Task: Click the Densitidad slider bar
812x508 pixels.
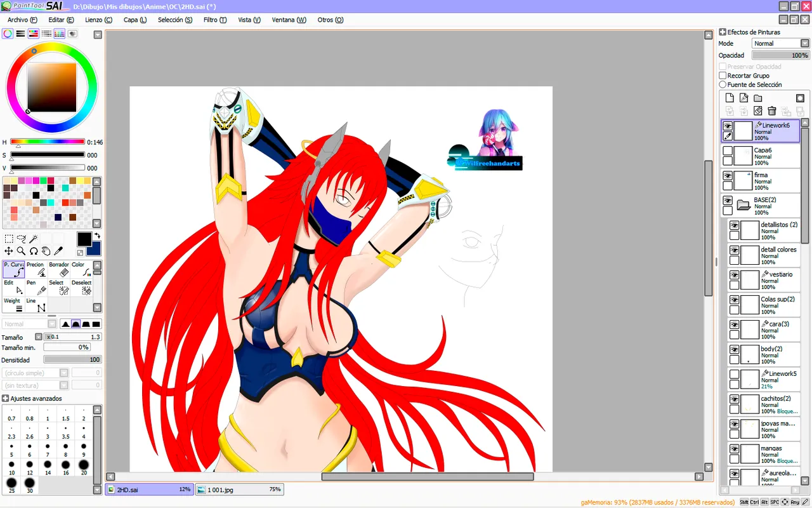Action: pyautogui.click(x=72, y=359)
